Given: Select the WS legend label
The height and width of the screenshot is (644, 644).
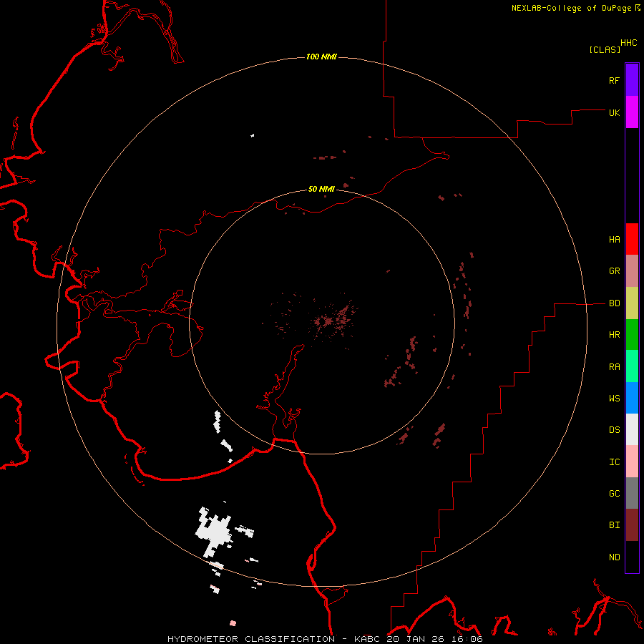Looking at the screenshot, I should tap(614, 398).
